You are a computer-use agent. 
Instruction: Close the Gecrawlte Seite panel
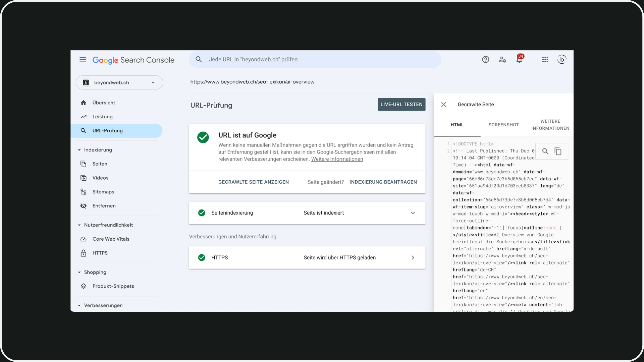pyautogui.click(x=443, y=105)
